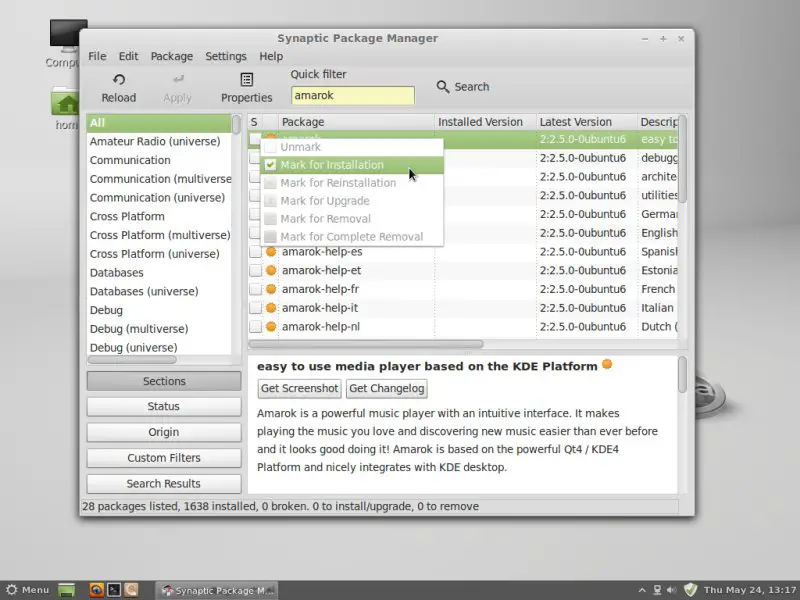Click the orange status icon for amarok-help-nl
Image resolution: width=800 pixels, height=600 pixels.
click(271, 327)
